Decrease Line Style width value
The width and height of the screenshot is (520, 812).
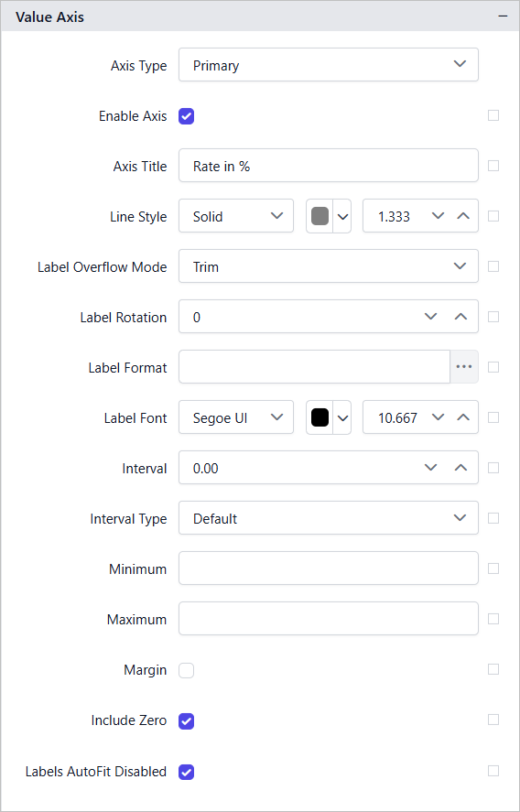click(439, 216)
